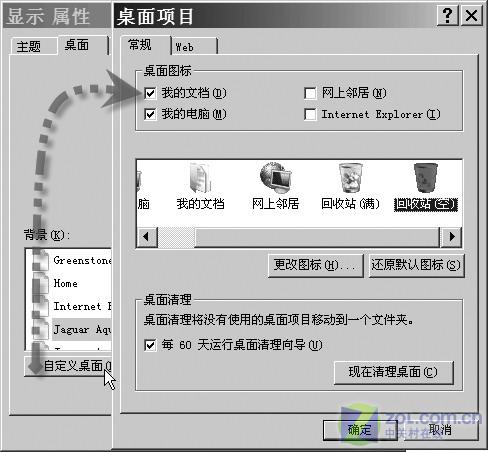The height and width of the screenshot is (452, 488).
Task: Click the 现在清理桌面 button
Action: pyautogui.click(x=394, y=372)
